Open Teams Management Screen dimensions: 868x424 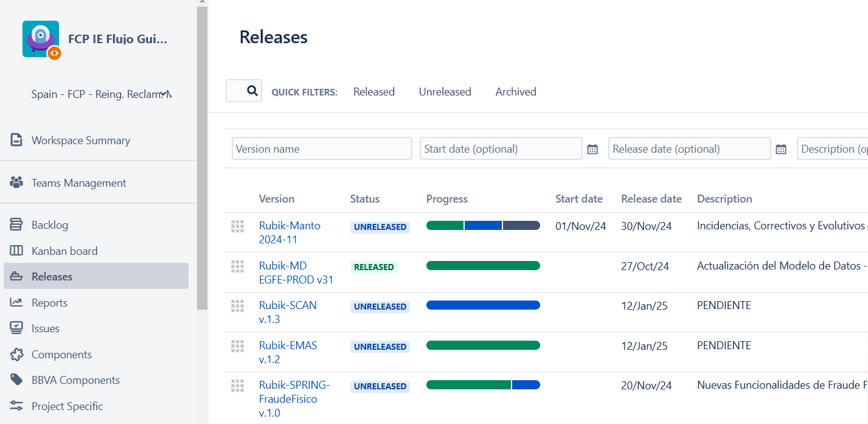tap(78, 182)
